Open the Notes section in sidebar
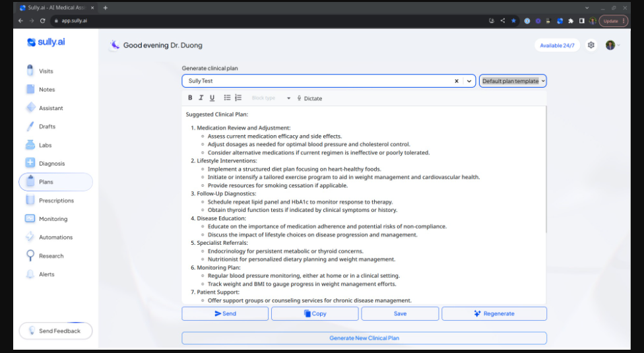This screenshot has width=644, height=353. [46, 90]
